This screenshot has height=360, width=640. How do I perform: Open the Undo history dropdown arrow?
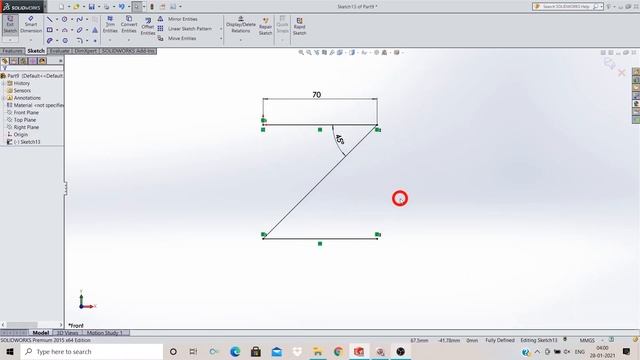coord(129,7)
